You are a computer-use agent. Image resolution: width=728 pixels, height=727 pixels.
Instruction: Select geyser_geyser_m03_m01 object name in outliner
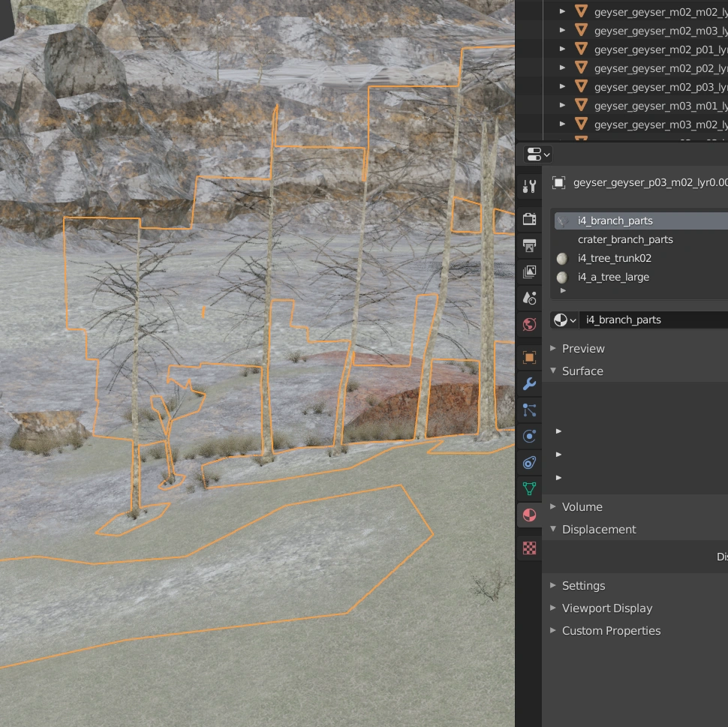660,106
